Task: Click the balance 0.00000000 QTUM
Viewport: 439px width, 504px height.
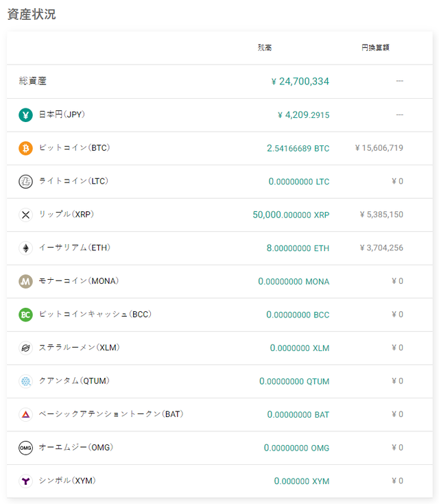Action: pos(294,381)
